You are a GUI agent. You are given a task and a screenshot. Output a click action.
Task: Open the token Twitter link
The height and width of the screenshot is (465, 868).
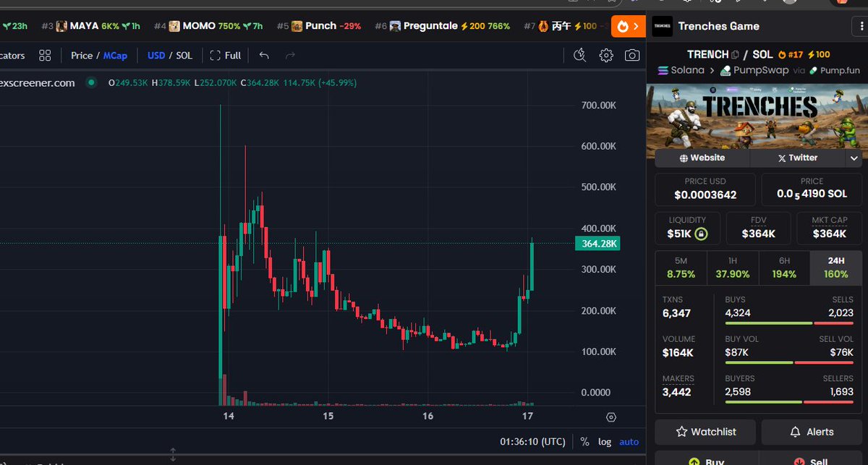[798, 158]
